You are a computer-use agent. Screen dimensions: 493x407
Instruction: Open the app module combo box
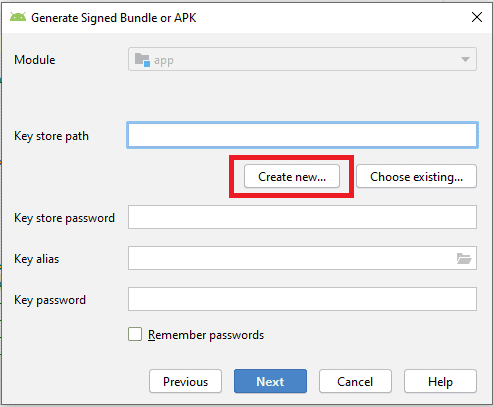tap(302, 59)
